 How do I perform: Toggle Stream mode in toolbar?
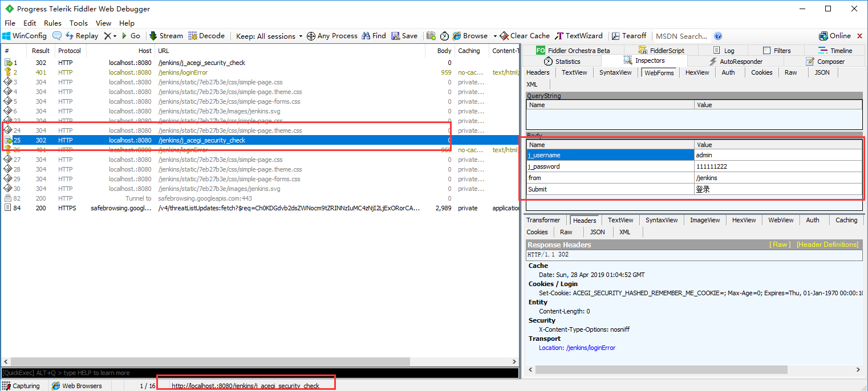click(166, 36)
